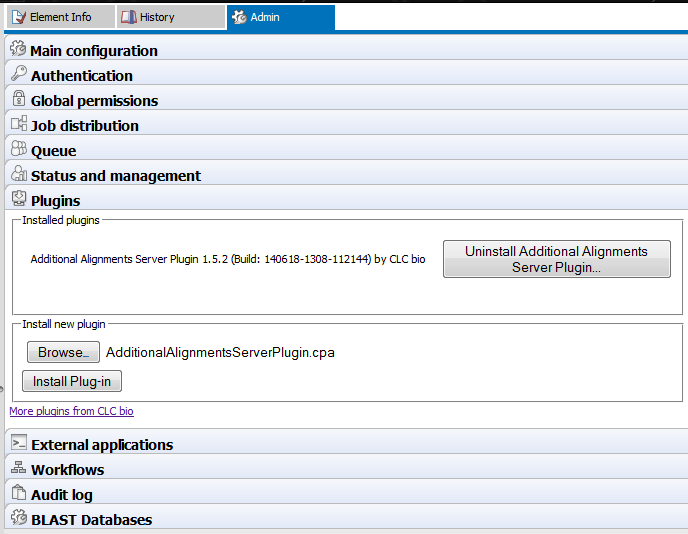This screenshot has height=534, width=688.
Task: Uninstall Additional Alignments Server Plugin
Action: [x=557, y=259]
